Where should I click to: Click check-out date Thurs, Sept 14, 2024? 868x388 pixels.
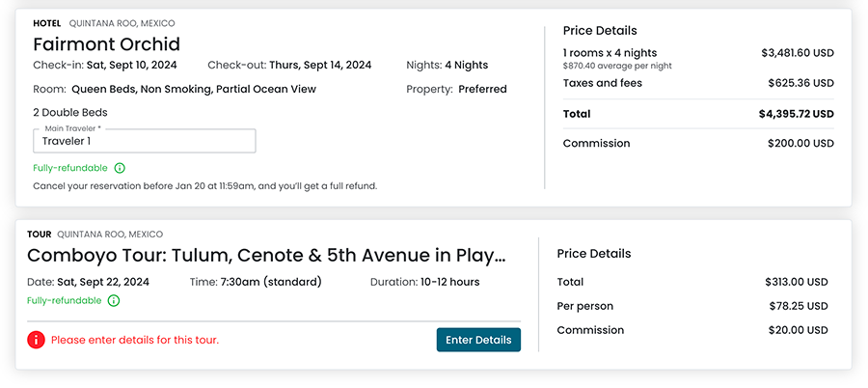320,66
